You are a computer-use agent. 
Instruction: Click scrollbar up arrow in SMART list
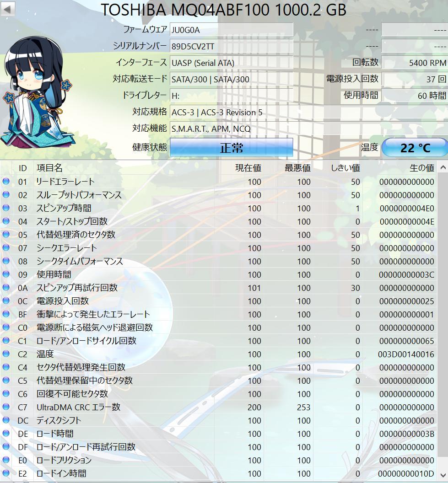(x=443, y=167)
